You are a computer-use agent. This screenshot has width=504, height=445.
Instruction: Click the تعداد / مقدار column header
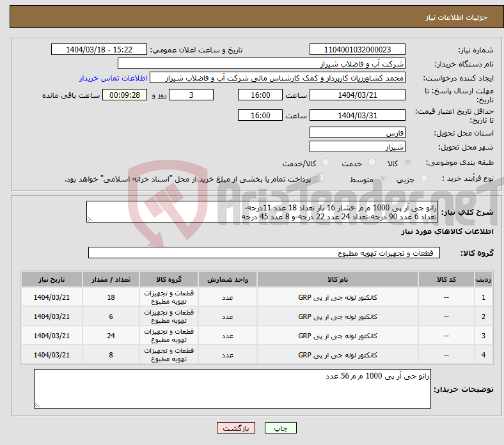111,279
